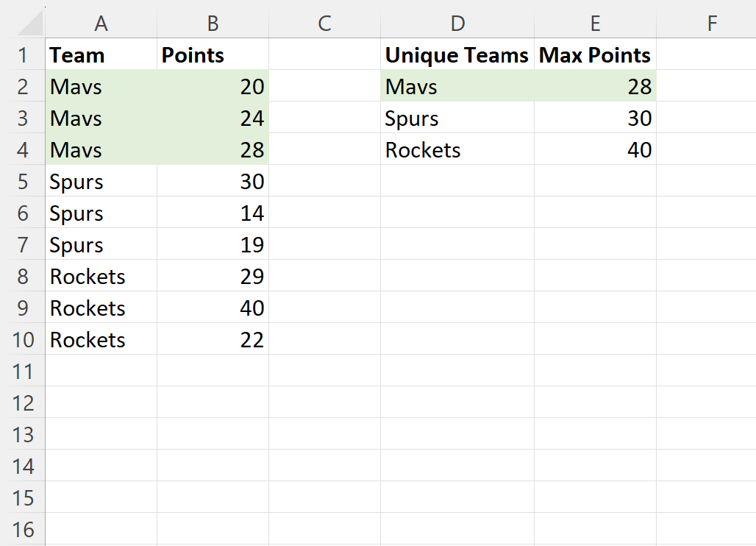
Task: Select column A header
Action: coord(101,24)
